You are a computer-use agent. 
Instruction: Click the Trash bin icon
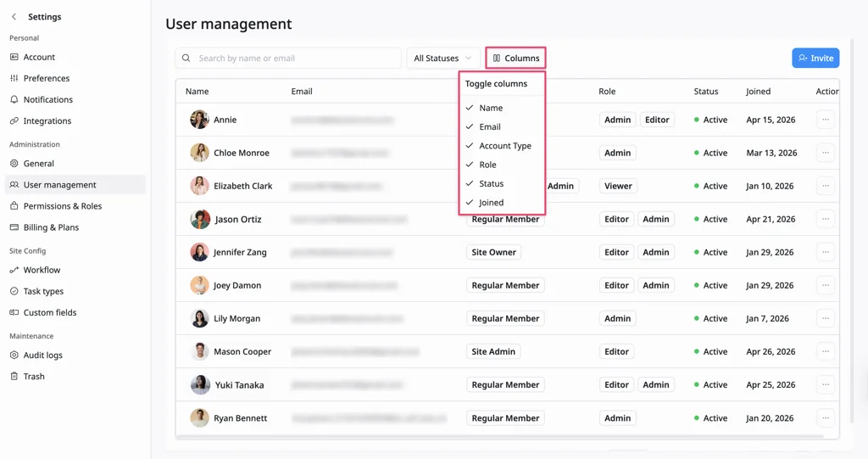(x=14, y=377)
